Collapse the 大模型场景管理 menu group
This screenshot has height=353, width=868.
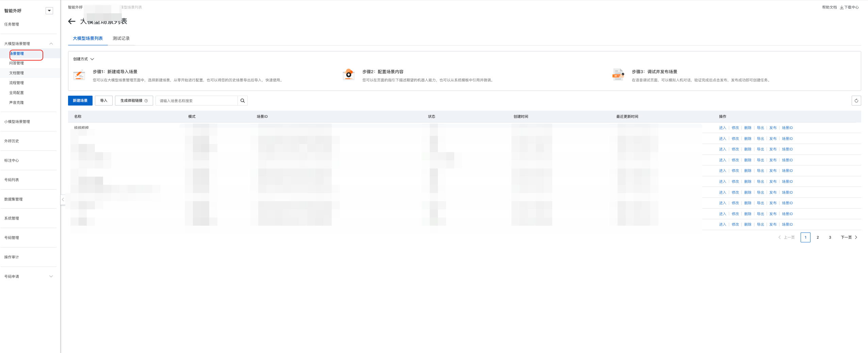(x=51, y=44)
